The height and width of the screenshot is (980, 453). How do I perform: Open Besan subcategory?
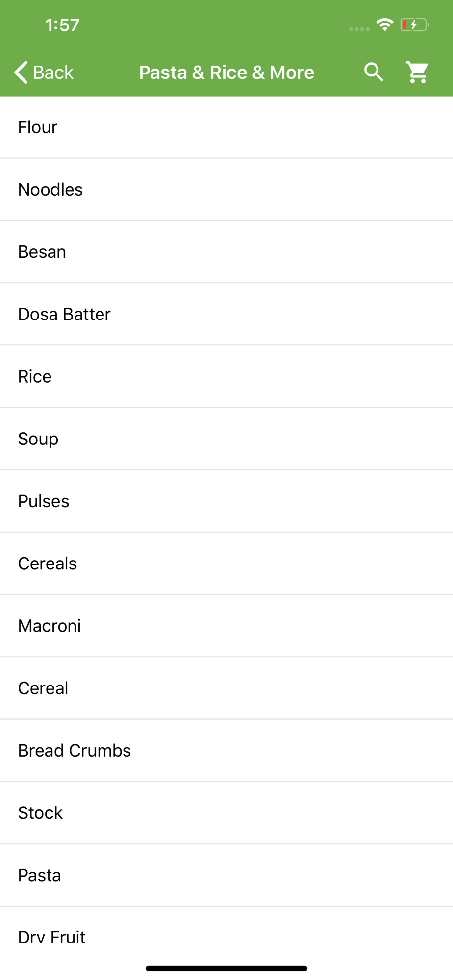pyautogui.click(x=42, y=252)
